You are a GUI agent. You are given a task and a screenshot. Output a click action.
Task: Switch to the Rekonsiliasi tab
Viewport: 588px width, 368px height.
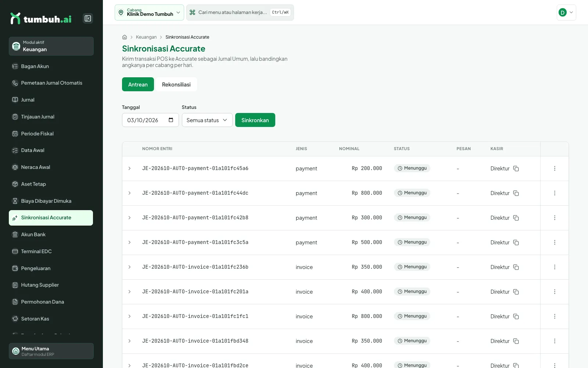click(x=176, y=84)
